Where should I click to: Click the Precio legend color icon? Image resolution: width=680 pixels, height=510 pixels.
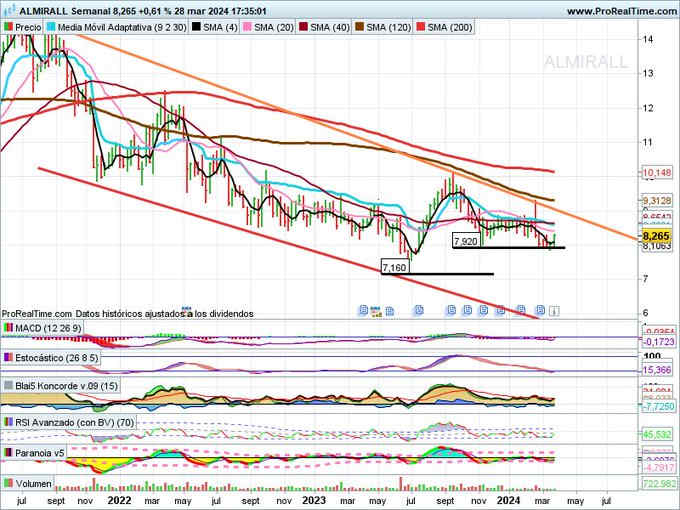tap(8, 27)
